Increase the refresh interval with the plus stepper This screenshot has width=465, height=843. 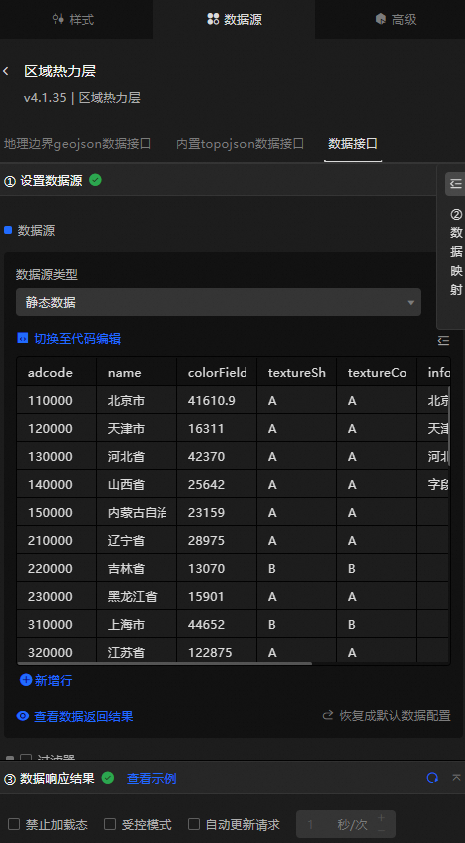click(x=381, y=818)
